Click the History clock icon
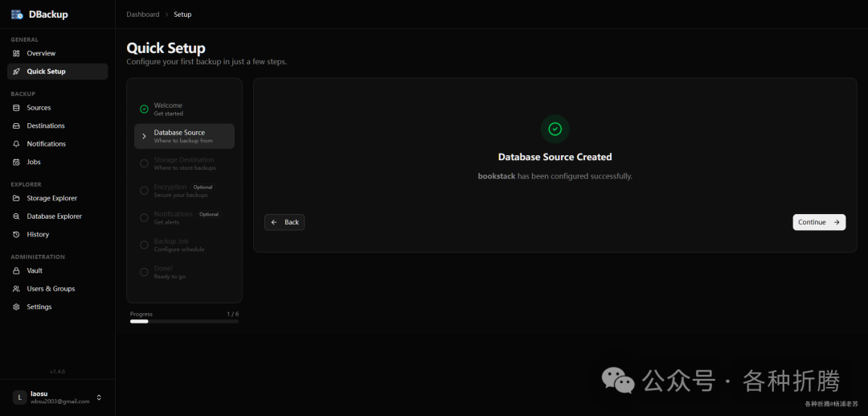The height and width of the screenshot is (416, 868). (16, 234)
